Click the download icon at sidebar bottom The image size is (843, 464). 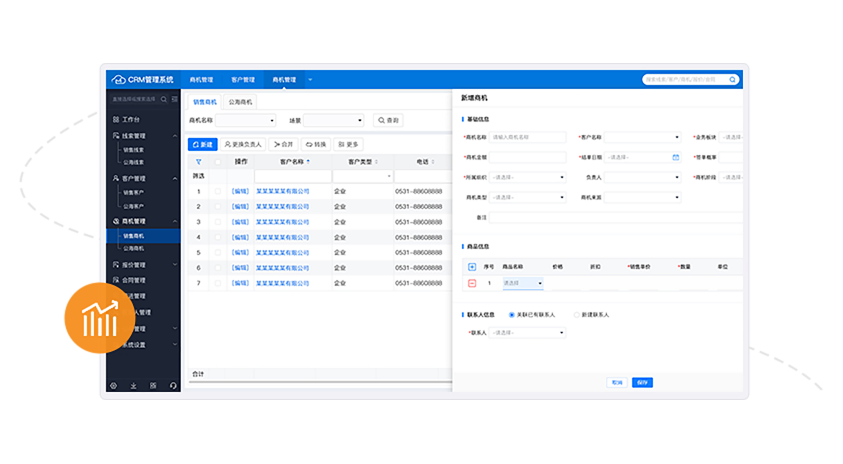(x=133, y=385)
